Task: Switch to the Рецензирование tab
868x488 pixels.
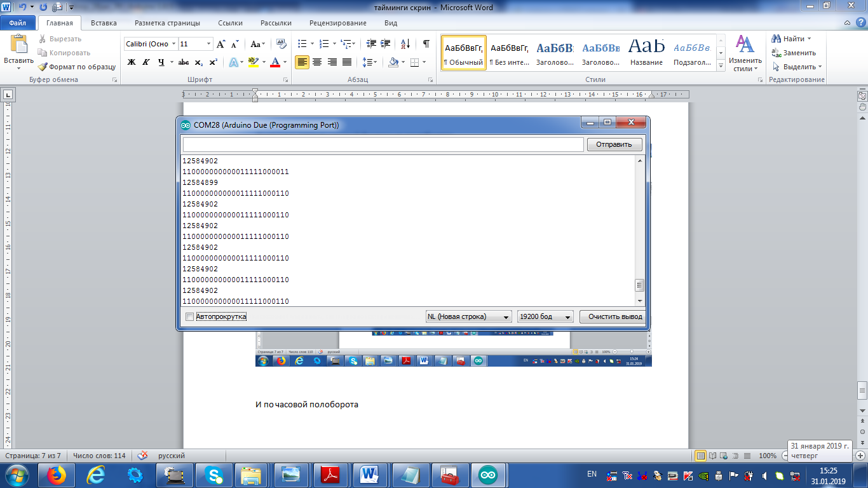Action: [337, 23]
